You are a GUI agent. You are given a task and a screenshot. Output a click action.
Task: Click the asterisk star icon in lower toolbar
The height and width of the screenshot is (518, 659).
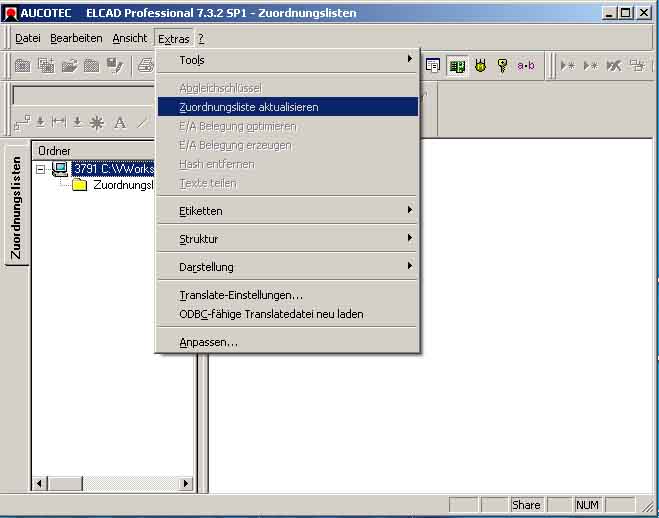(97, 123)
